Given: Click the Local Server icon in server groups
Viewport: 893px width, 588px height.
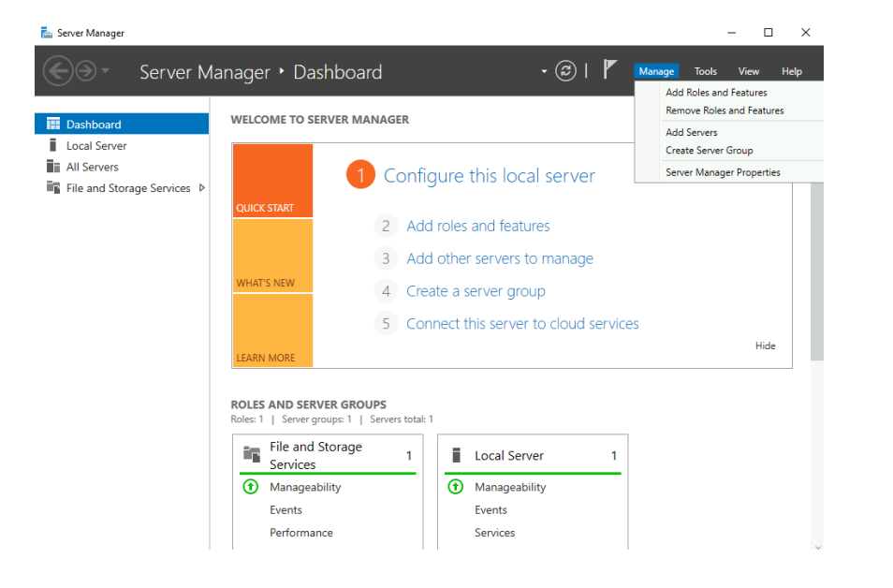Looking at the screenshot, I should coord(456,455).
